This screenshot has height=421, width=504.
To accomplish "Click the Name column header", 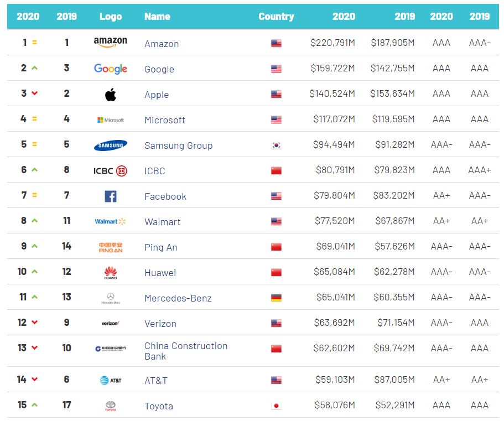I will click(157, 17).
